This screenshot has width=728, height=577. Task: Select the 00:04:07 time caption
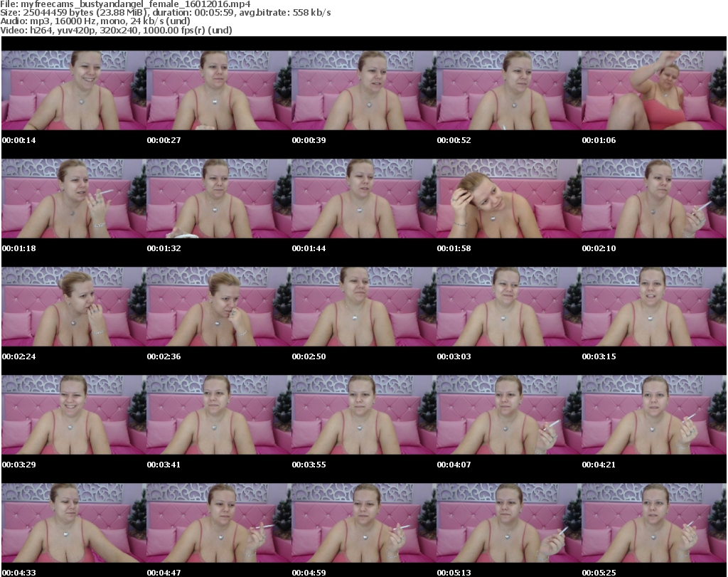pos(454,465)
